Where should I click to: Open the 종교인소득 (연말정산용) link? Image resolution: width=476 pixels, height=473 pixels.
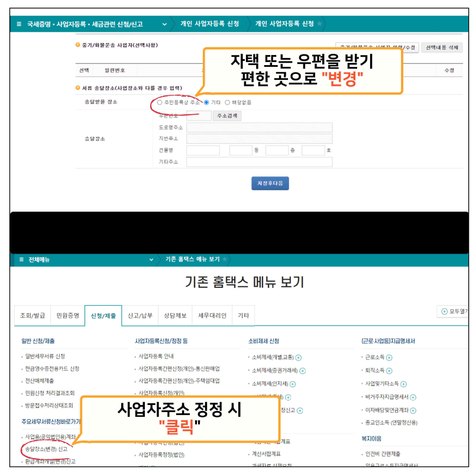point(391,423)
